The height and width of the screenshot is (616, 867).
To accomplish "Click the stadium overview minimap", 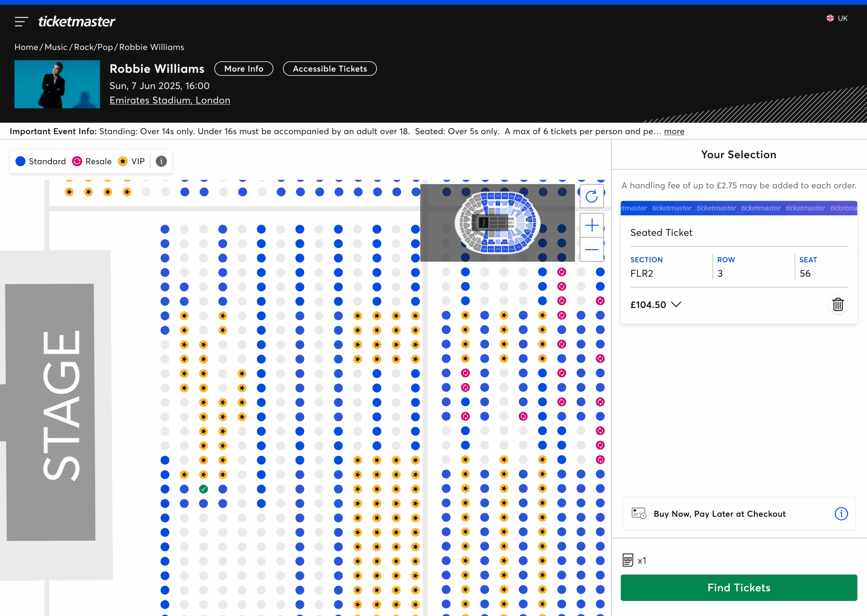I will [497, 223].
